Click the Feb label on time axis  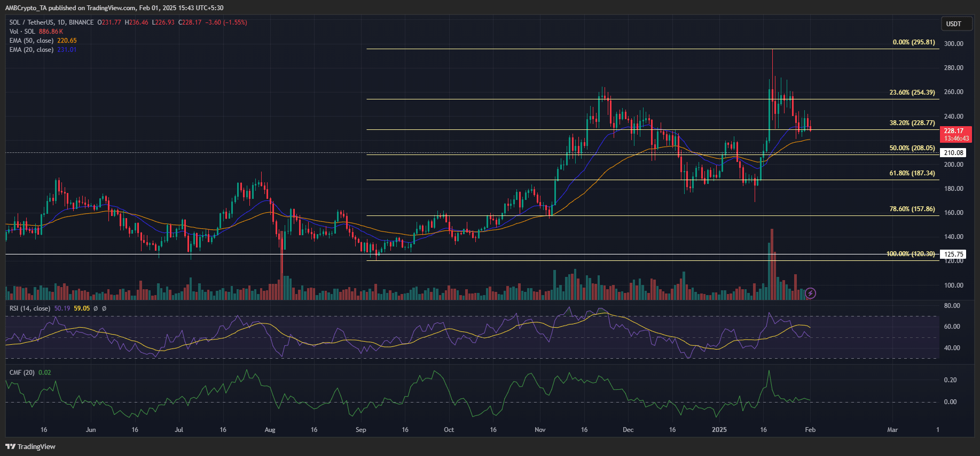tap(810, 430)
